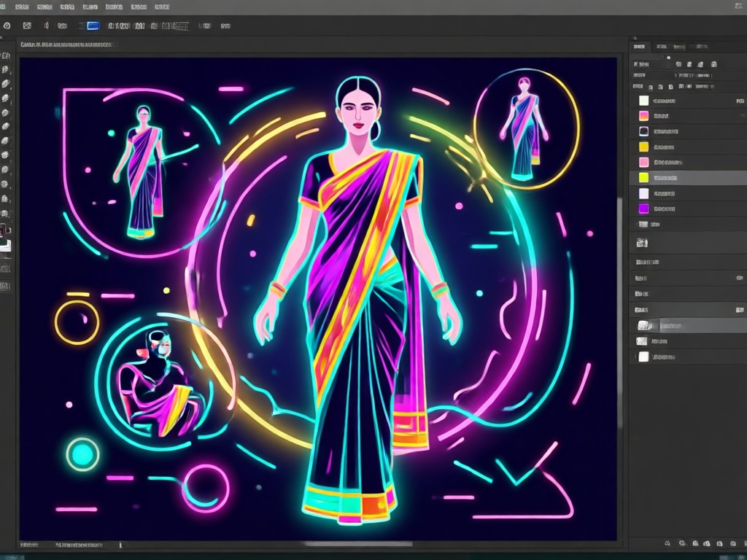Click the small red icon in the options bar
The height and width of the screenshot is (560, 747).
click(x=46, y=26)
